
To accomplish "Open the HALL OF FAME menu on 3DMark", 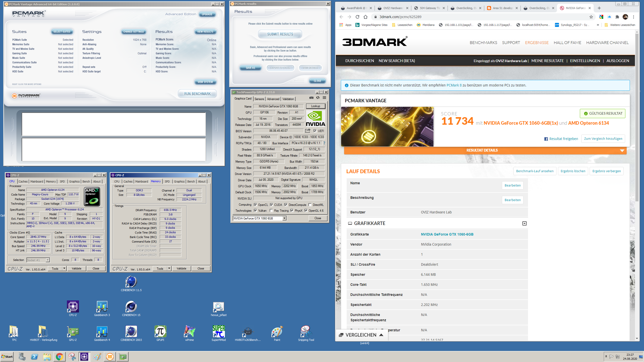I will point(567,43).
